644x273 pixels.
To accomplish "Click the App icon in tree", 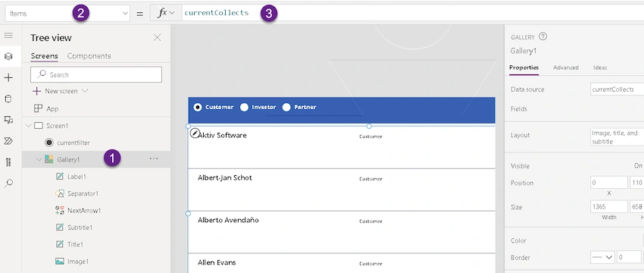I will (38, 108).
